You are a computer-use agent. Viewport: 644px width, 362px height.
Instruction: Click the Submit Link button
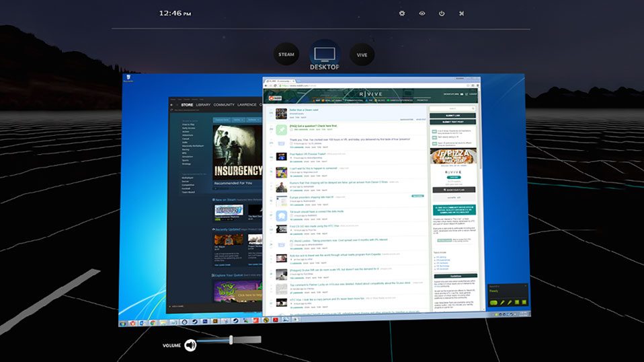[452, 116]
